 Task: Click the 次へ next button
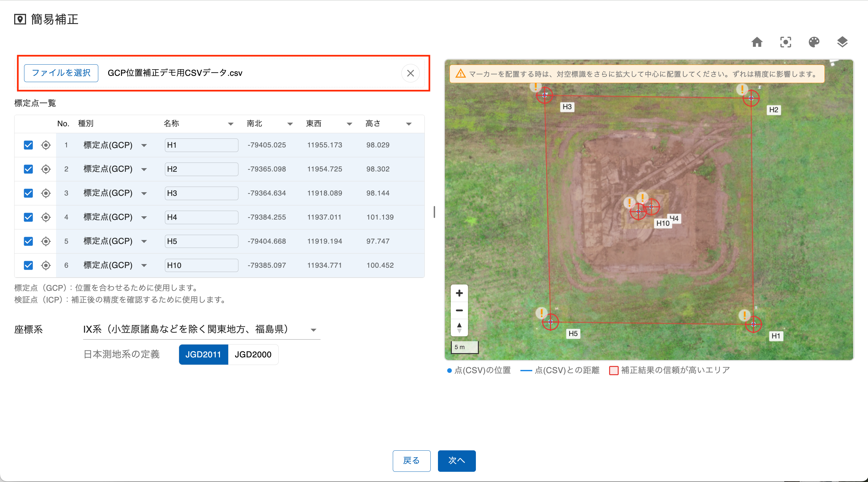(456, 461)
